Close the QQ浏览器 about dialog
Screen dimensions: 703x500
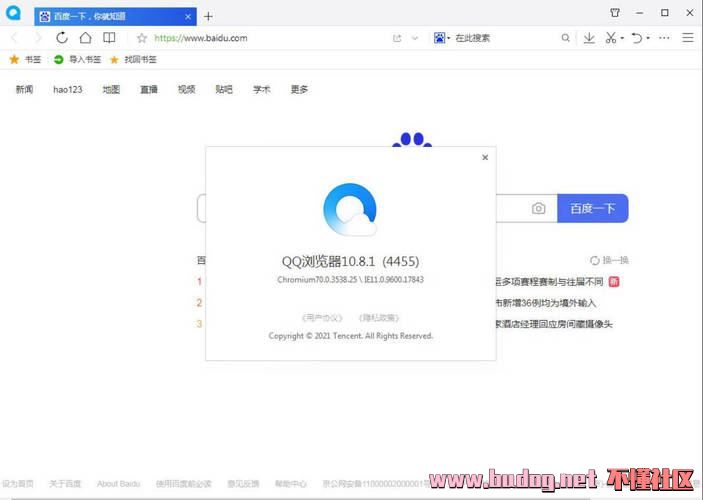click(485, 157)
